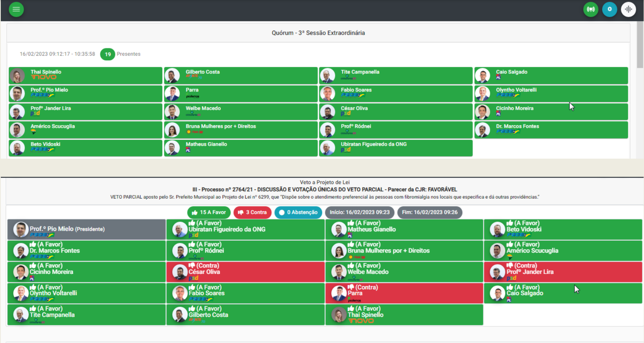Open the green hamburger menu
This screenshot has height=343, width=644.
pos(16,9)
